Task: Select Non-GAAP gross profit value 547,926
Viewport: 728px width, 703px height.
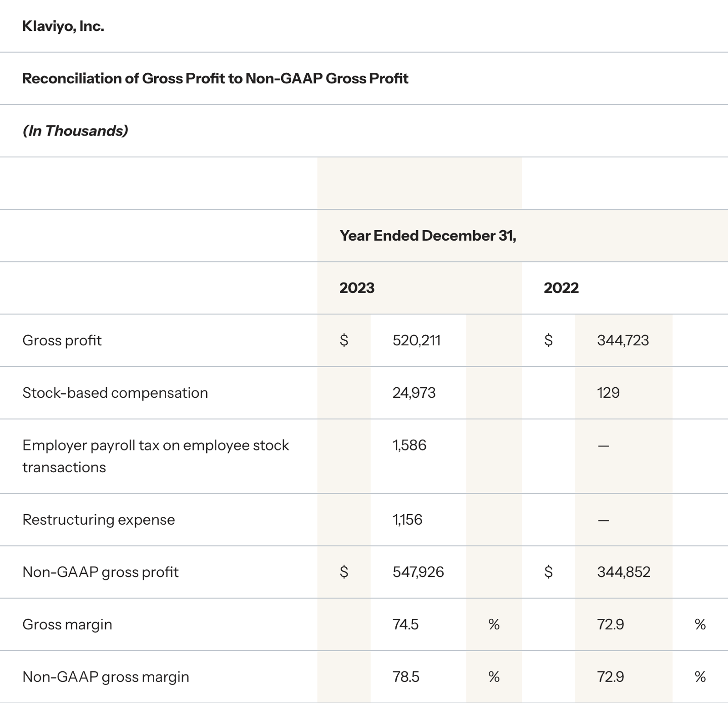Action: pyautogui.click(x=418, y=572)
